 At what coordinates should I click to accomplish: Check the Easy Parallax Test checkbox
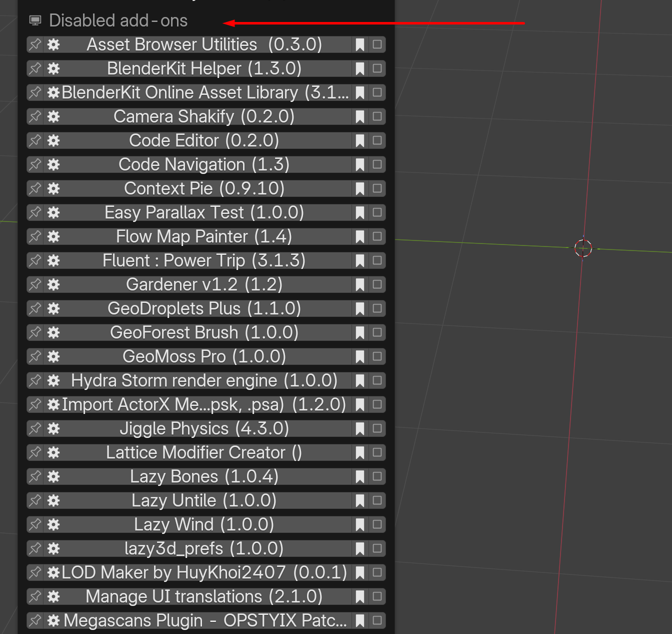(377, 212)
